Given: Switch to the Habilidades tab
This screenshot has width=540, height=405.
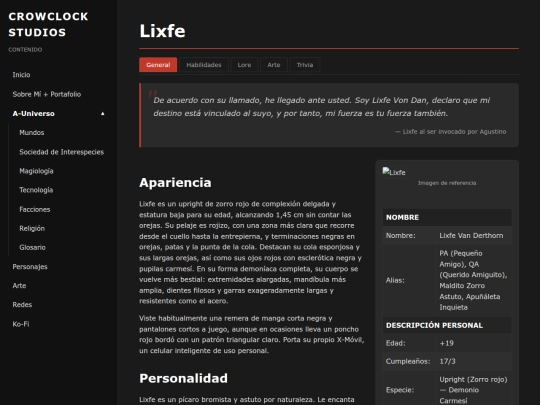Looking at the screenshot, I should click(x=204, y=65).
